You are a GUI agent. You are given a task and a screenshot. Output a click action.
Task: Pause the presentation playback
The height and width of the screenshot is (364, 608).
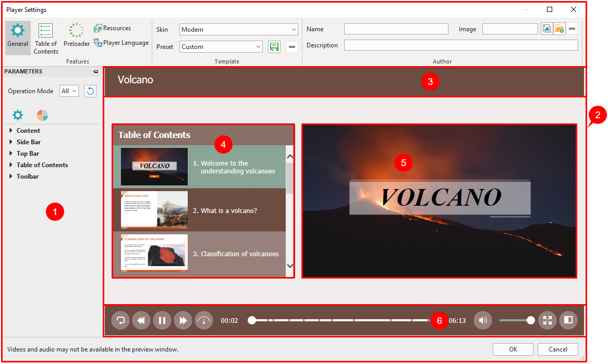tap(162, 320)
